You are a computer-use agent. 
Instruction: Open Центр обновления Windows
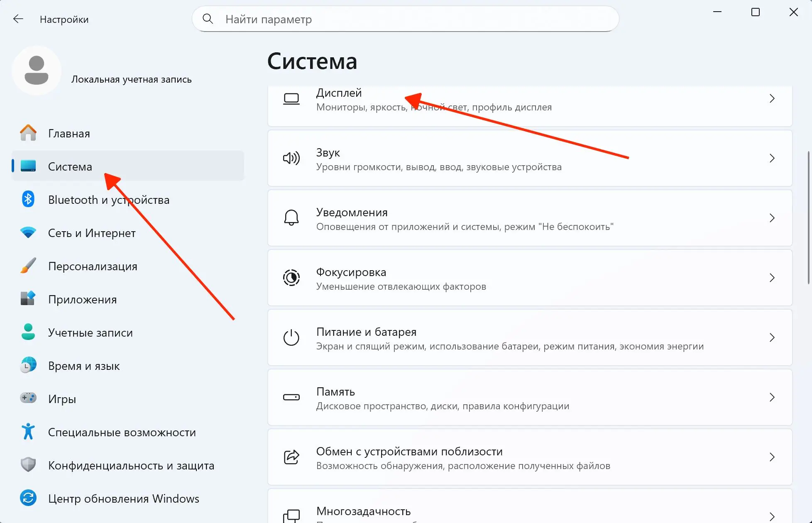click(128, 499)
